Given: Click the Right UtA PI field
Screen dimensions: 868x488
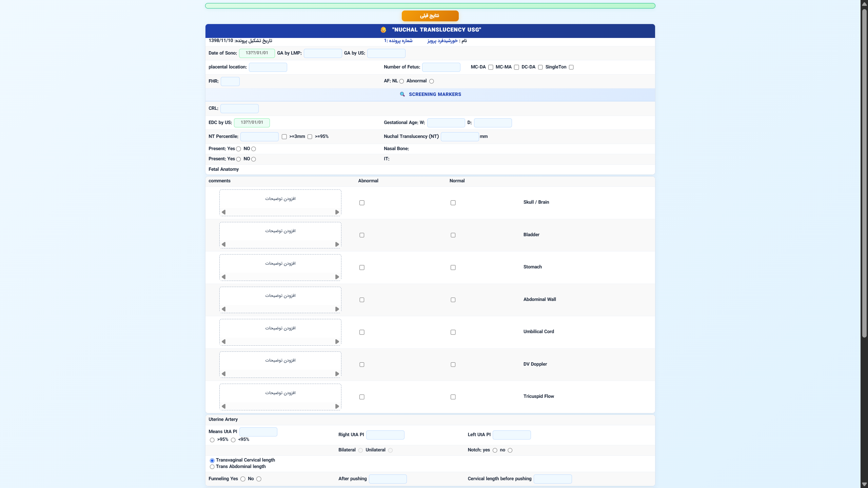Looking at the screenshot, I should tap(385, 435).
